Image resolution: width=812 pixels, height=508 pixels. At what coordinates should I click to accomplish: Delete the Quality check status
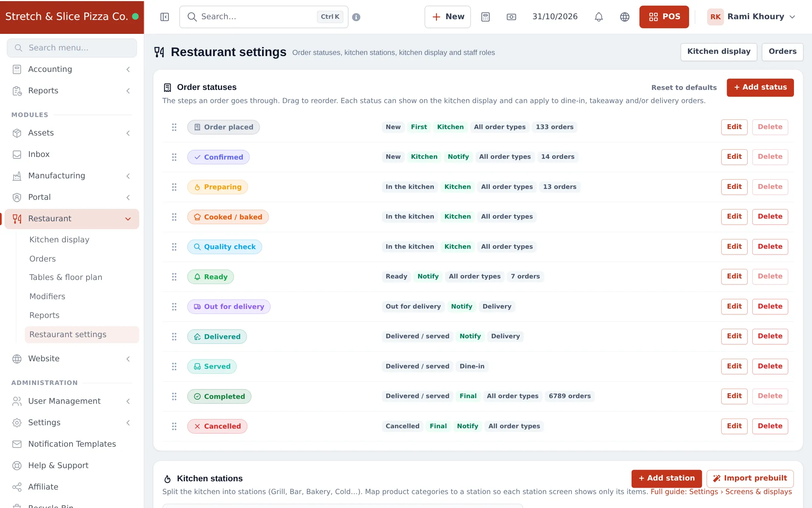770,247
